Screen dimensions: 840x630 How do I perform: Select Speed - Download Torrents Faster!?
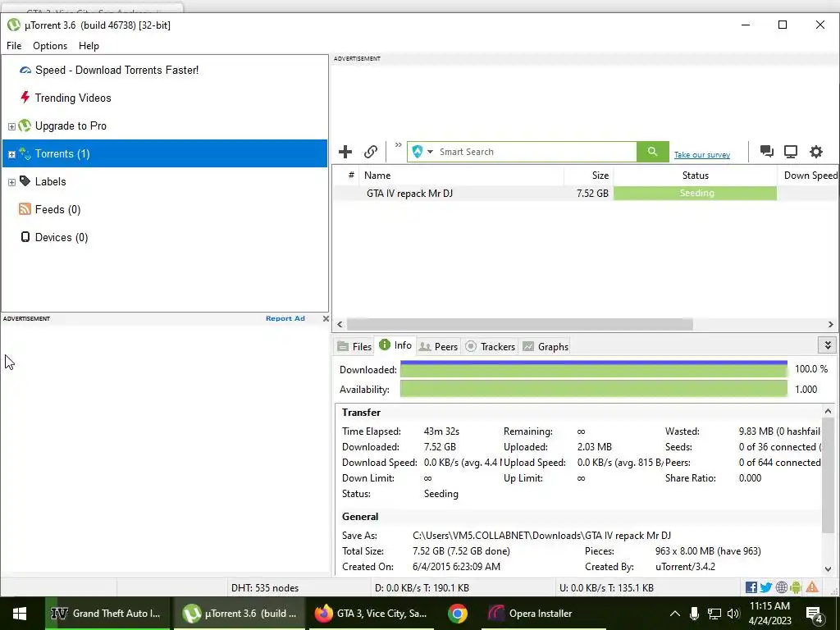tap(116, 71)
